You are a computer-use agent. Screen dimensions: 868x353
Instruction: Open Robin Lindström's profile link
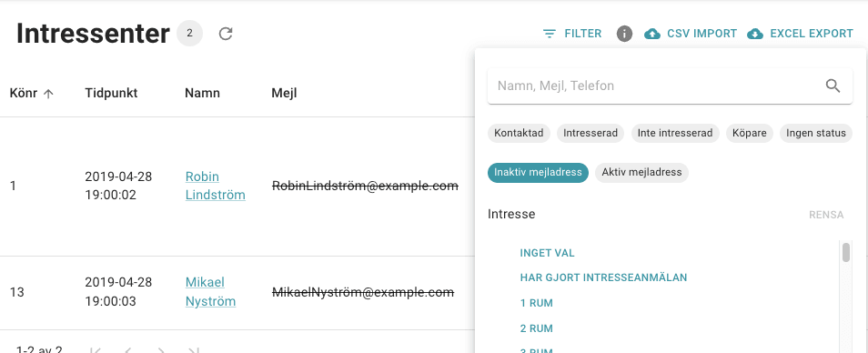click(x=216, y=186)
